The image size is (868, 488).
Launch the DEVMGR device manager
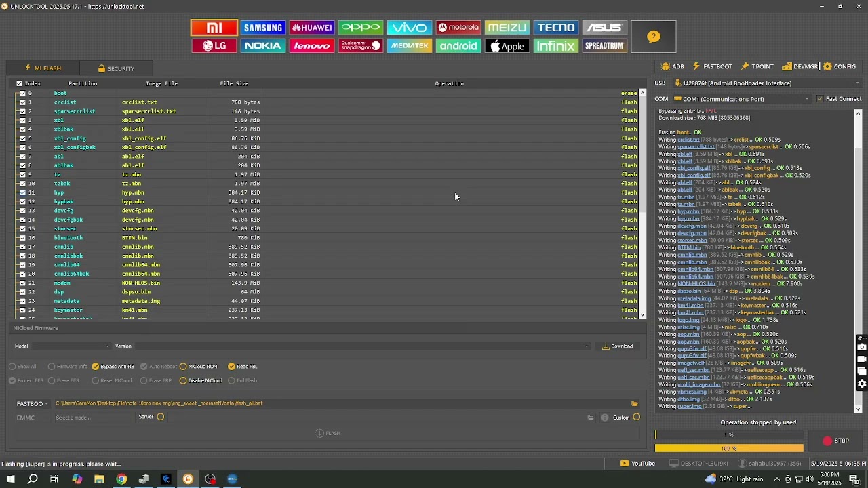click(x=800, y=66)
